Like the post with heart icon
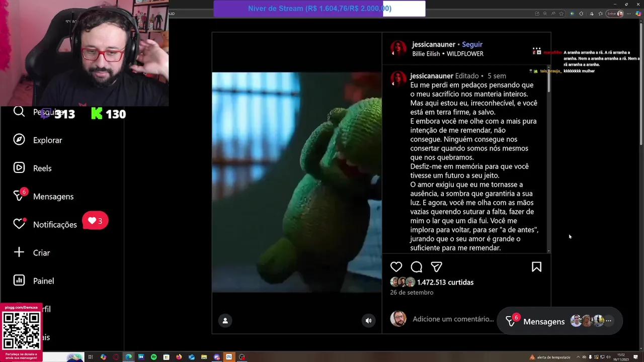The height and width of the screenshot is (362, 644). 396,267
